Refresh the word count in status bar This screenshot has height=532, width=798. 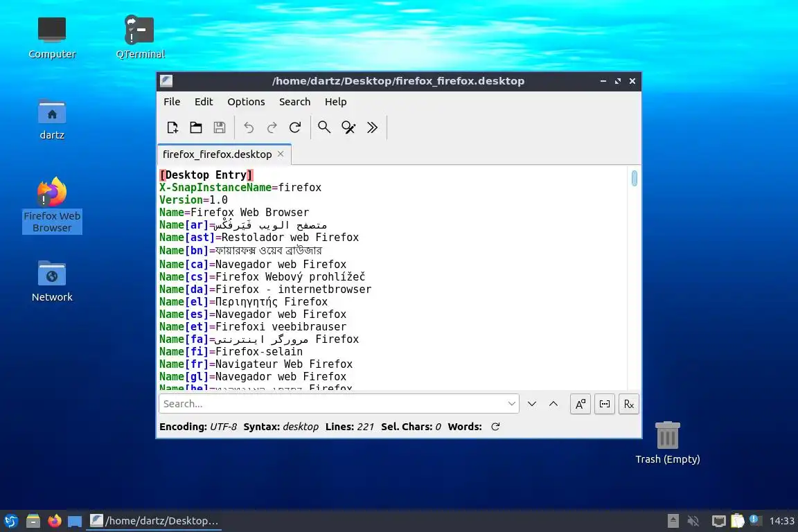[x=495, y=427]
